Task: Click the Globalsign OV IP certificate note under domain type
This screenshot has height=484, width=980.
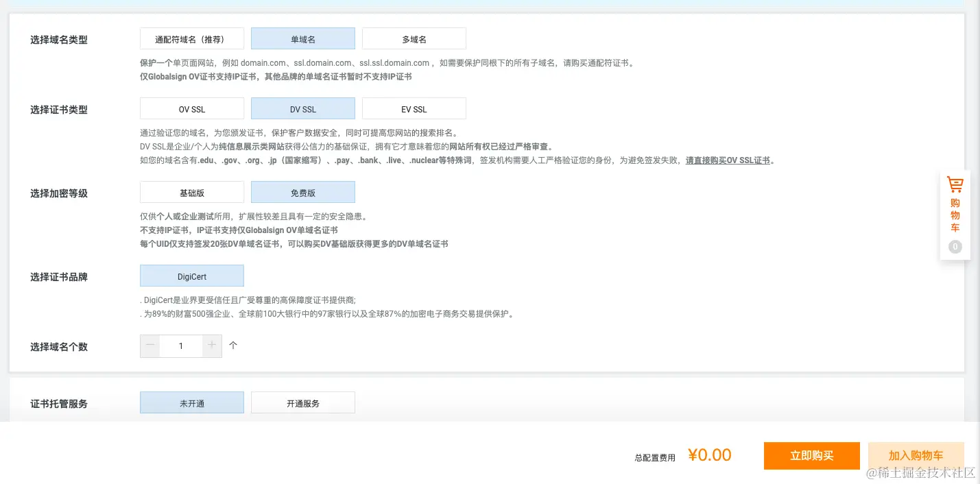Action: pos(276,77)
